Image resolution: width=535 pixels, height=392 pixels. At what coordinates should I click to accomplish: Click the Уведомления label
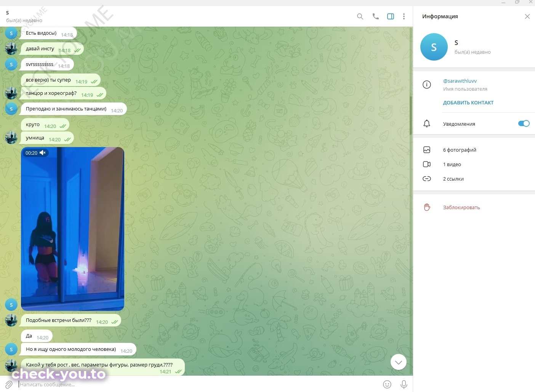coord(459,124)
